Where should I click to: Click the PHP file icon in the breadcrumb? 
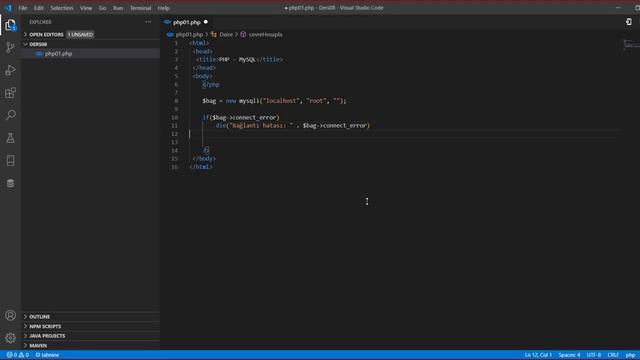pyautogui.click(x=170, y=35)
